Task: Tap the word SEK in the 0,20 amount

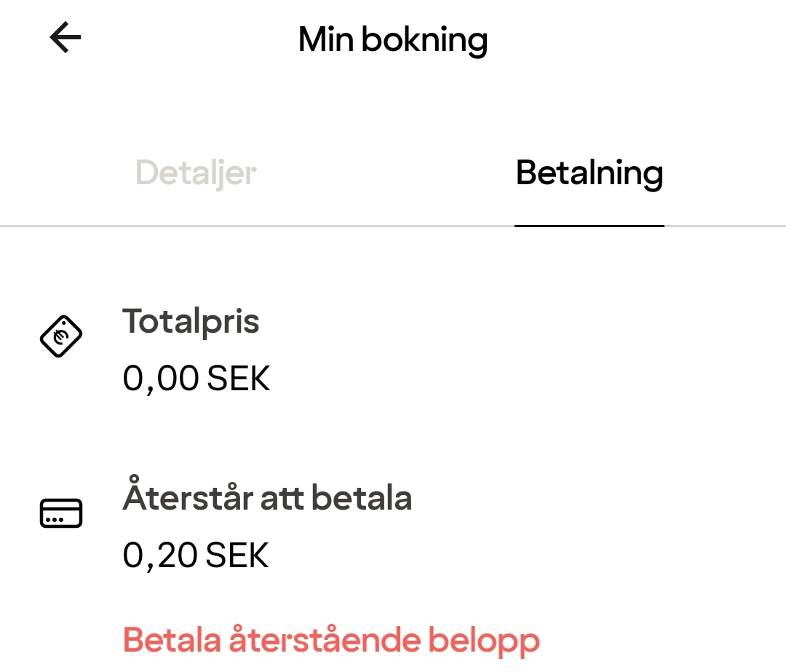Action: click(237, 556)
